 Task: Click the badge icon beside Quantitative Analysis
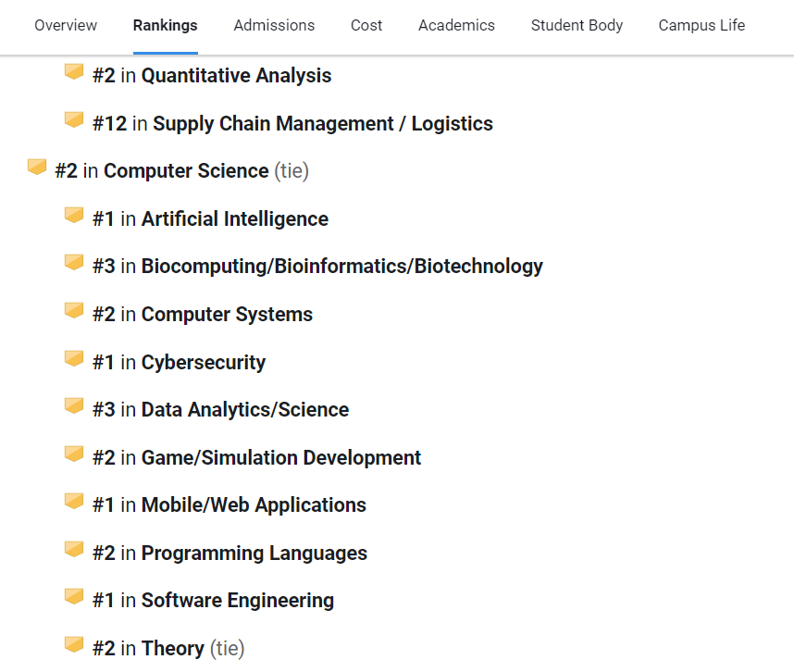pos(74,71)
